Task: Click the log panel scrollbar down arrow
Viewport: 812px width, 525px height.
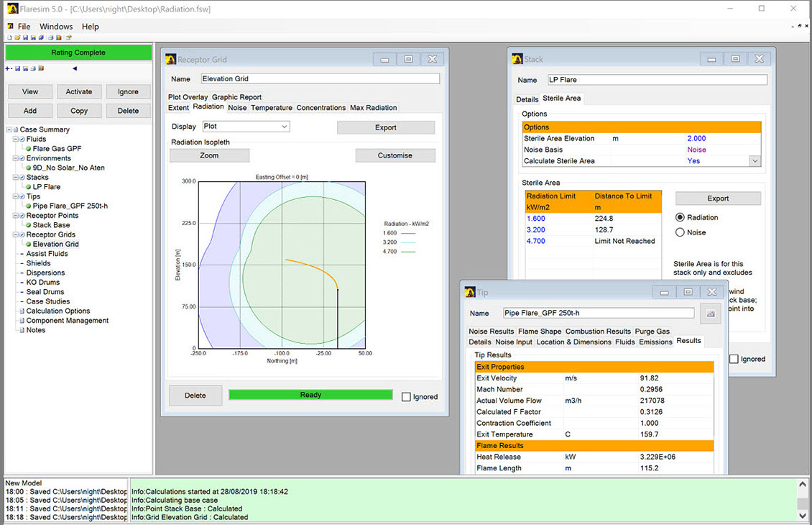Action: click(802, 516)
